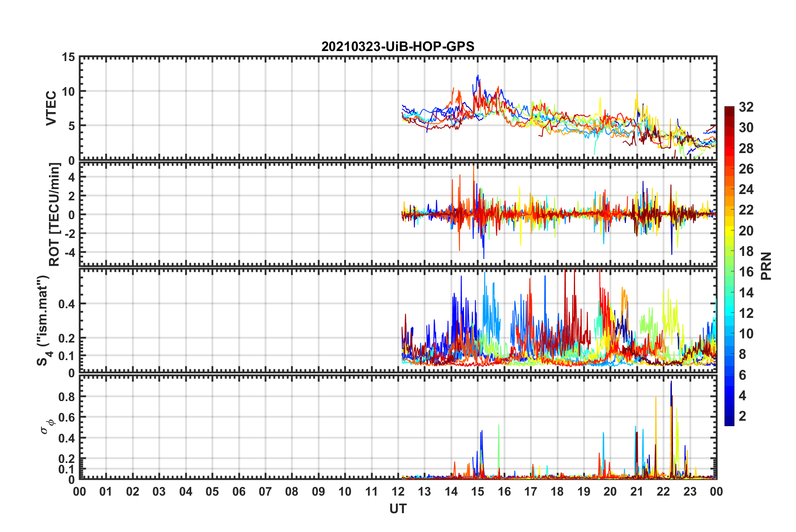Click the plot title 20210323-UiB-HOP-GPS
The height and width of the screenshot is (532, 796).
398,46
